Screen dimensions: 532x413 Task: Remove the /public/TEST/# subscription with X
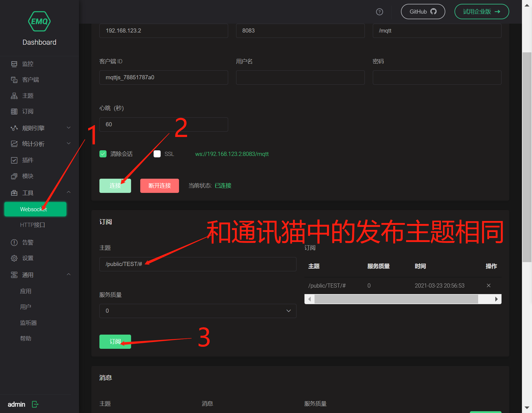click(489, 285)
